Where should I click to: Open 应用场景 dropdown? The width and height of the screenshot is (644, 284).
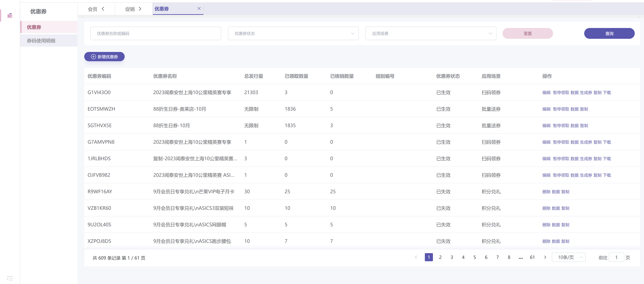tap(431, 34)
